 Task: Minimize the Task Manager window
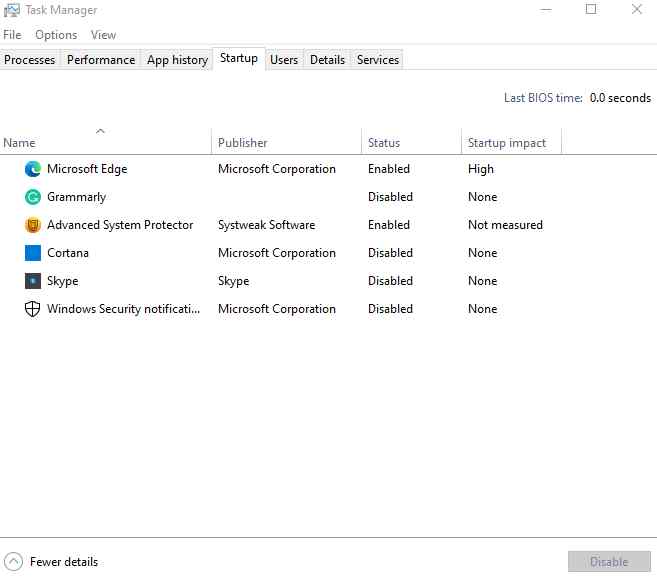click(x=546, y=10)
